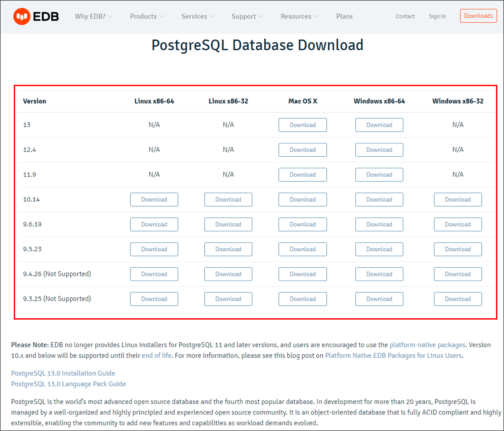Download version 11.9 for Mac OS X
Viewport: 504px width, 431px height.
coord(302,174)
